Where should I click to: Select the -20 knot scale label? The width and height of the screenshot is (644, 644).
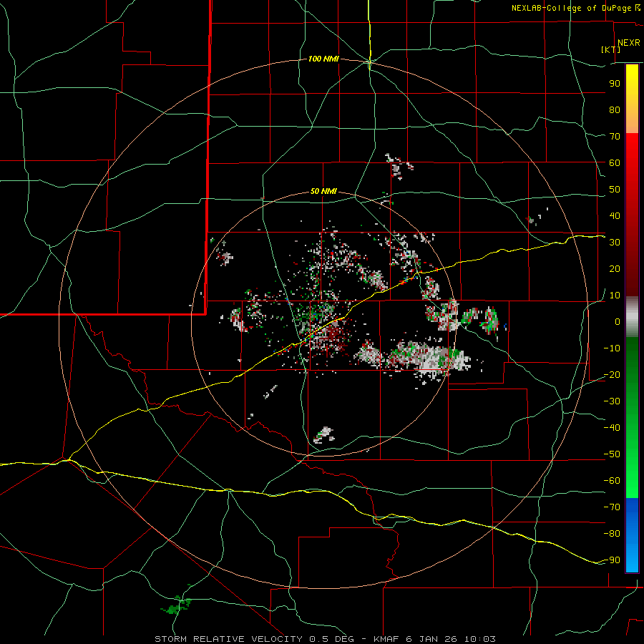click(612, 374)
